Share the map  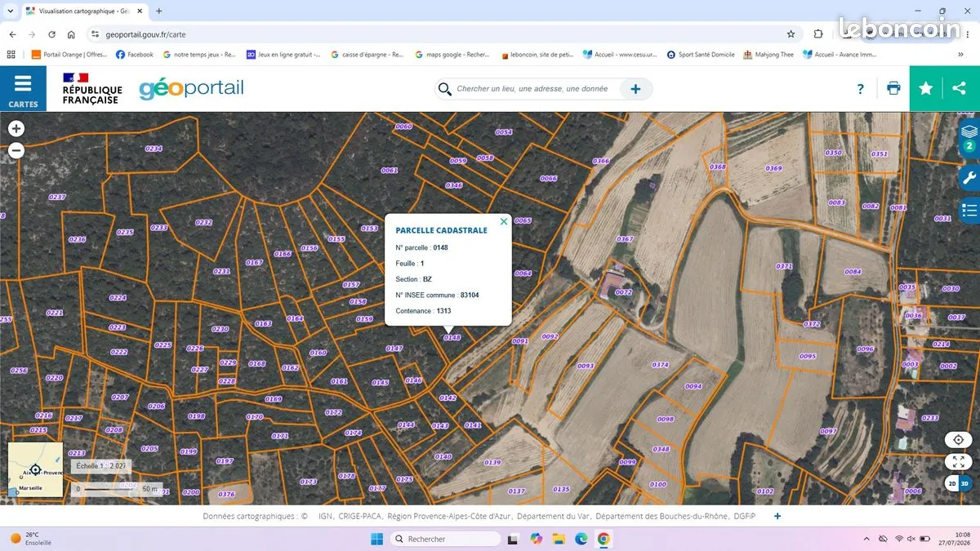(959, 88)
